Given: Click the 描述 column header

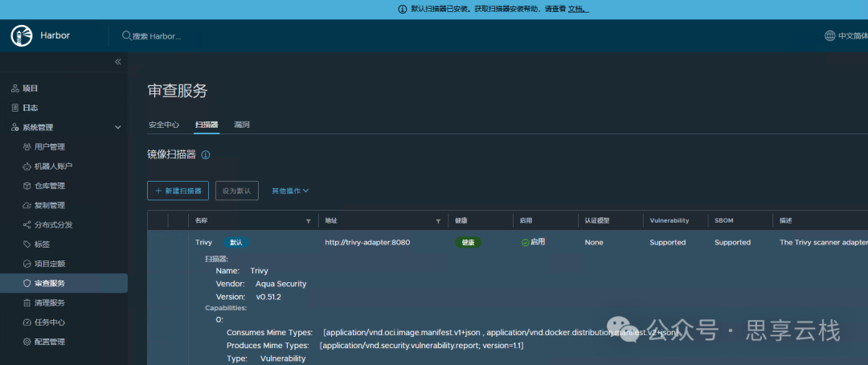Looking at the screenshot, I should click(785, 220).
